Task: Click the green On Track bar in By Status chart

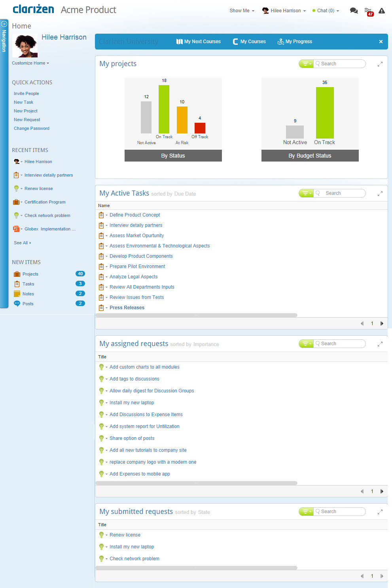Action: click(x=164, y=109)
